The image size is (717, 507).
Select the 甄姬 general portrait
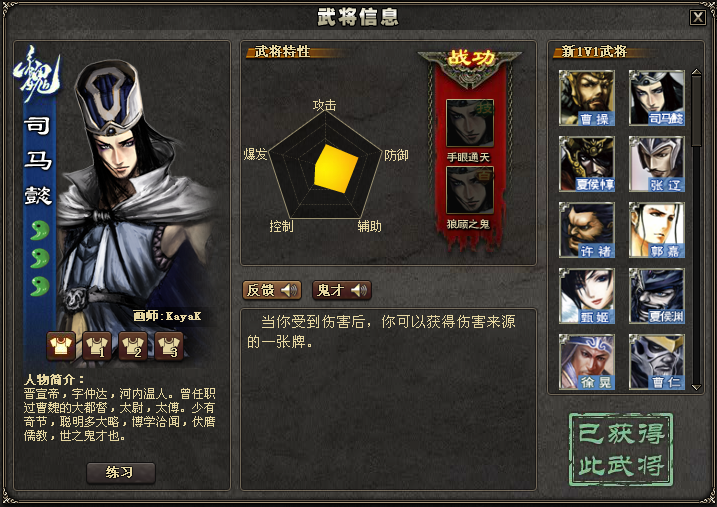(x=587, y=296)
